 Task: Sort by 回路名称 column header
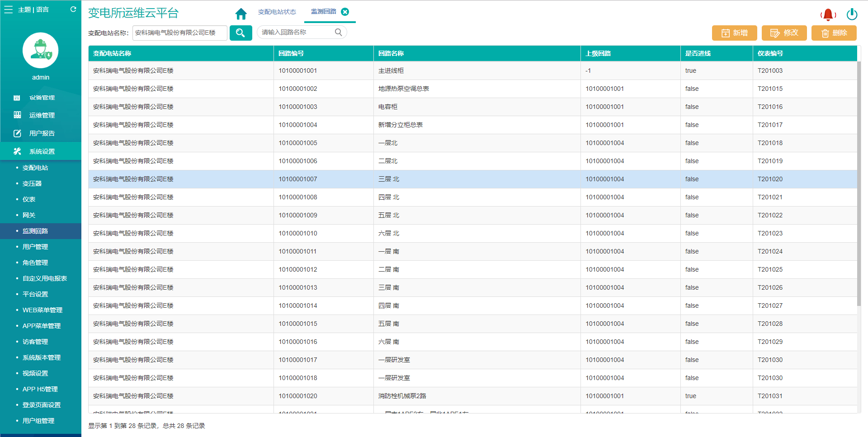(x=477, y=53)
